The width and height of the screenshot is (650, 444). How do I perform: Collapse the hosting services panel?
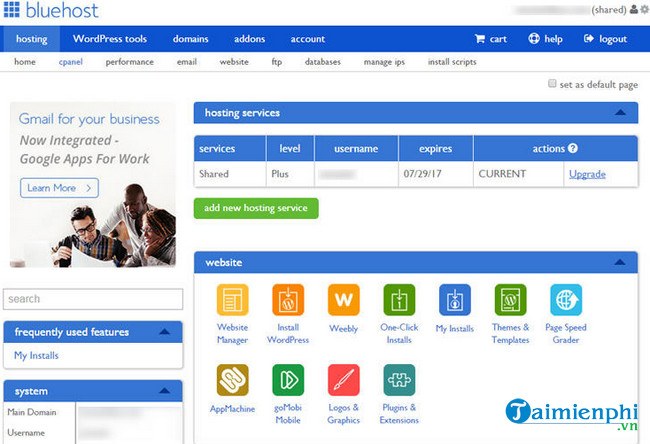pyautogui.click(x=620, y=112)
